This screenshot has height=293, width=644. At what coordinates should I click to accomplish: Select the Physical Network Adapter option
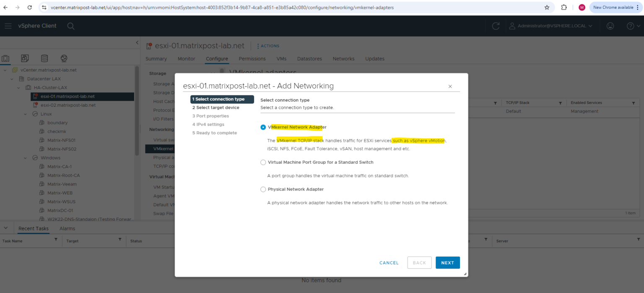click(x=263, y=189)
